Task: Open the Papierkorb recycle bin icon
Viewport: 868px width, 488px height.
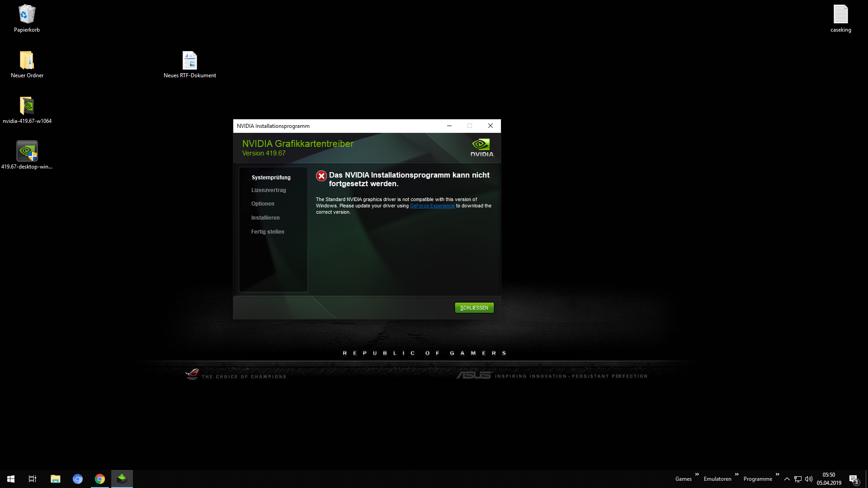Action: pyautogui.click(x=27, y=15)
